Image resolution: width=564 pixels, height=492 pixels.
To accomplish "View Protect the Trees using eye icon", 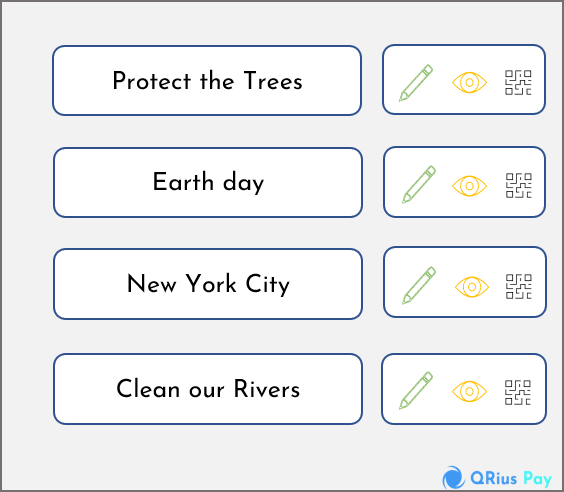I will coord(469,83).
